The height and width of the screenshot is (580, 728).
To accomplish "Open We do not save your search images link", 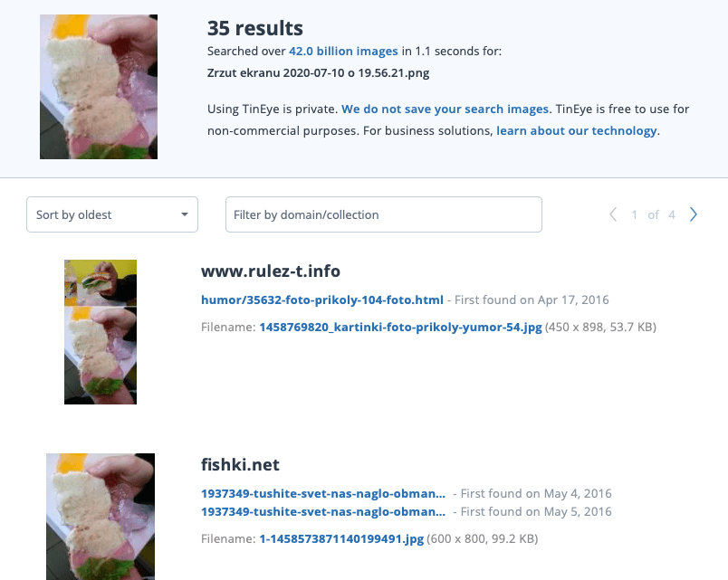I will [x=445, y=109].
